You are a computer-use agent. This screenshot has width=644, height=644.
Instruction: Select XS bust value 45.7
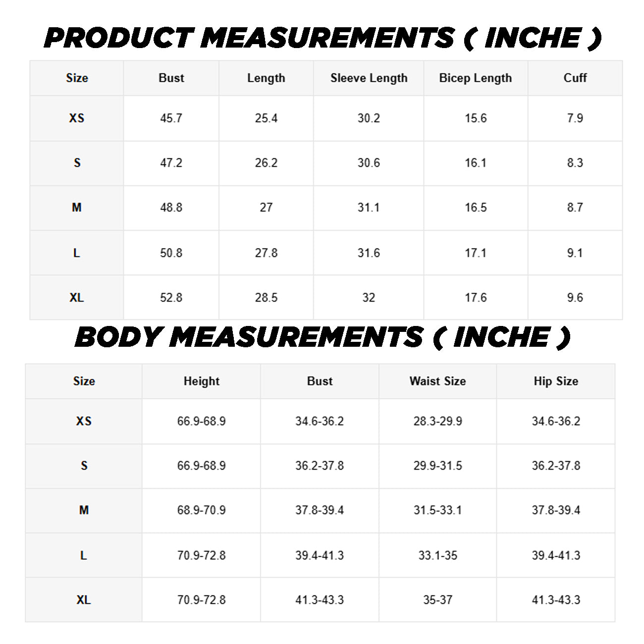[171, 118]
